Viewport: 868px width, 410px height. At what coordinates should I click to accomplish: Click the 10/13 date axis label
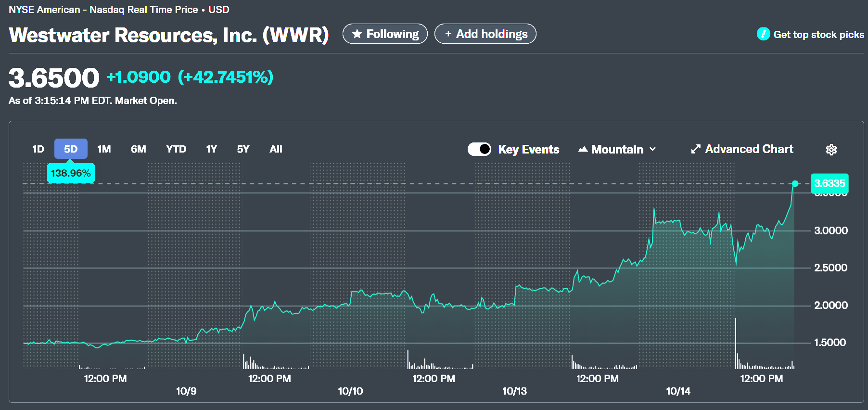[x=514, y=391]
